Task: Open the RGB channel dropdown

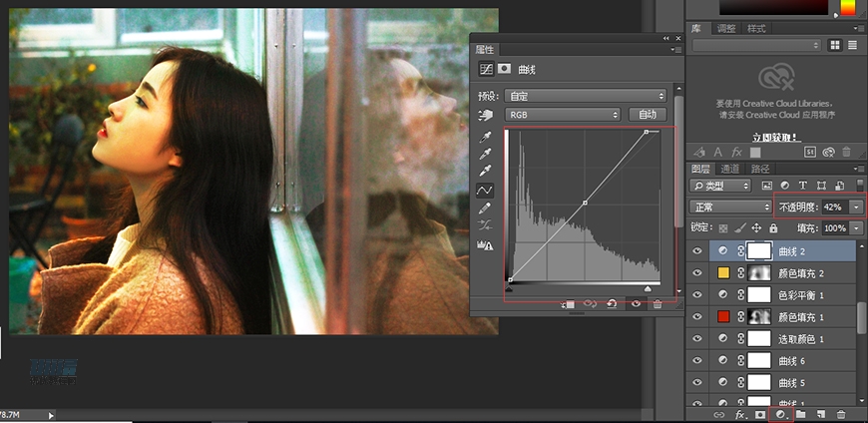Action: [564, 115]
